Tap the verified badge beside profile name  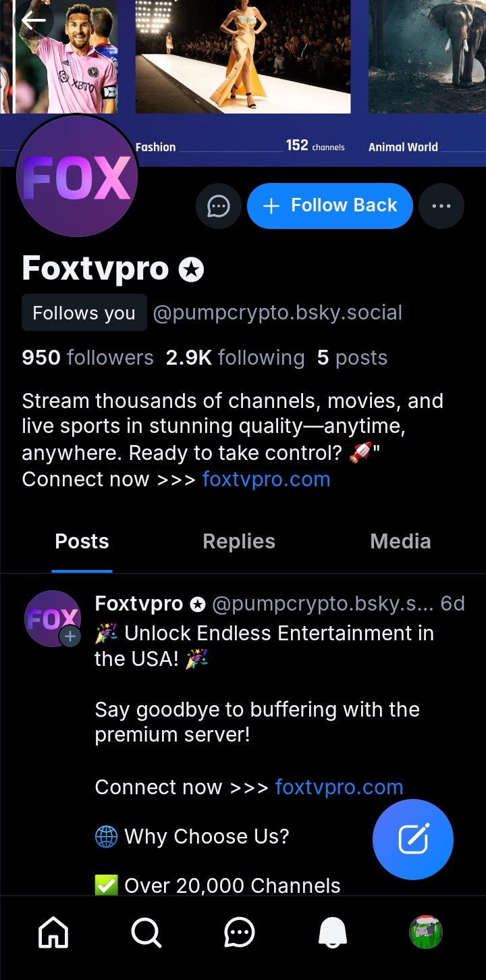191,269
